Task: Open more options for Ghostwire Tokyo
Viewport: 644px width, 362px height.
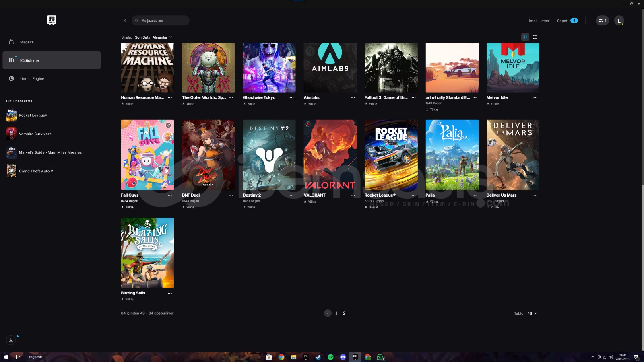Action: [x=291, y=98]
